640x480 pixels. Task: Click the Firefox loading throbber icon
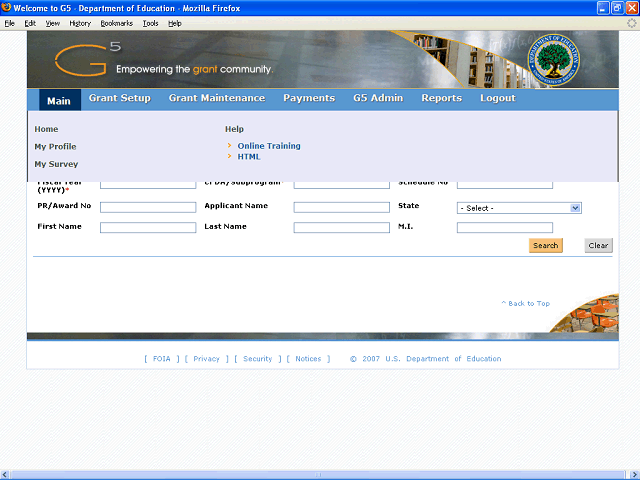click(631, 23)
